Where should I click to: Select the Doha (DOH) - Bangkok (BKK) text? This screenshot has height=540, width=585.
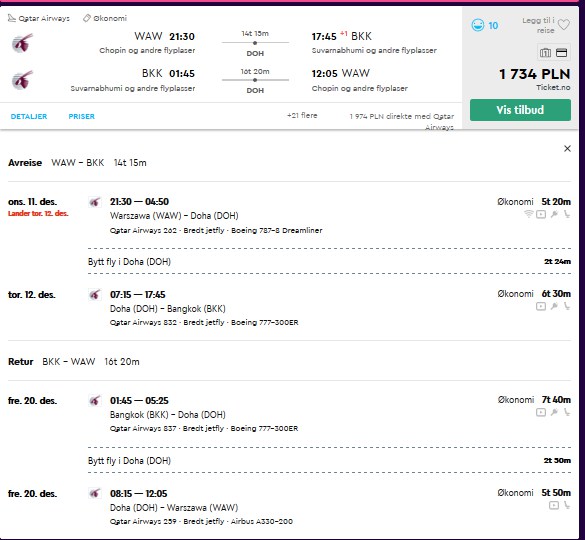pos(168,309)
